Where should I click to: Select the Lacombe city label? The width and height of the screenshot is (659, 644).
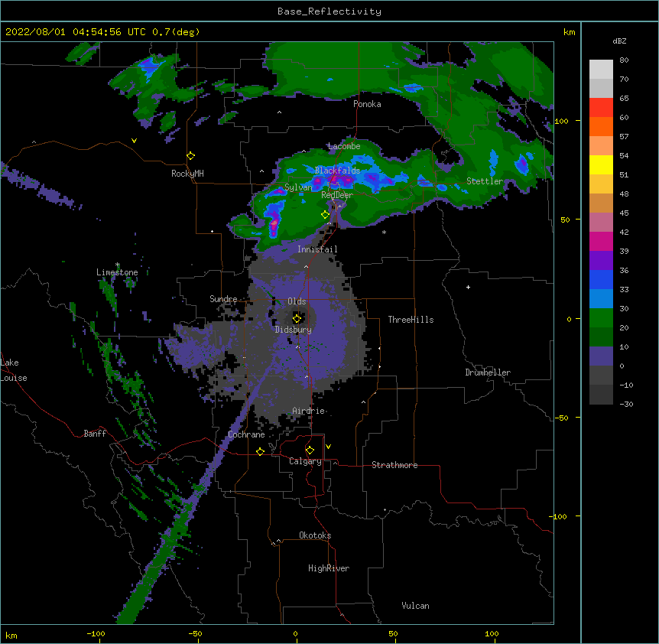(344, 146)
